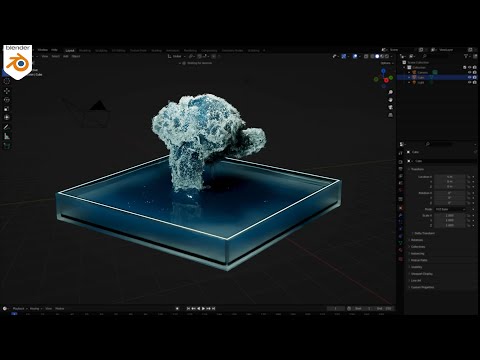This screenshot has width=480, height=360.
Task: Open Object Data green triangle tab
Action: (x=401, y=243)
